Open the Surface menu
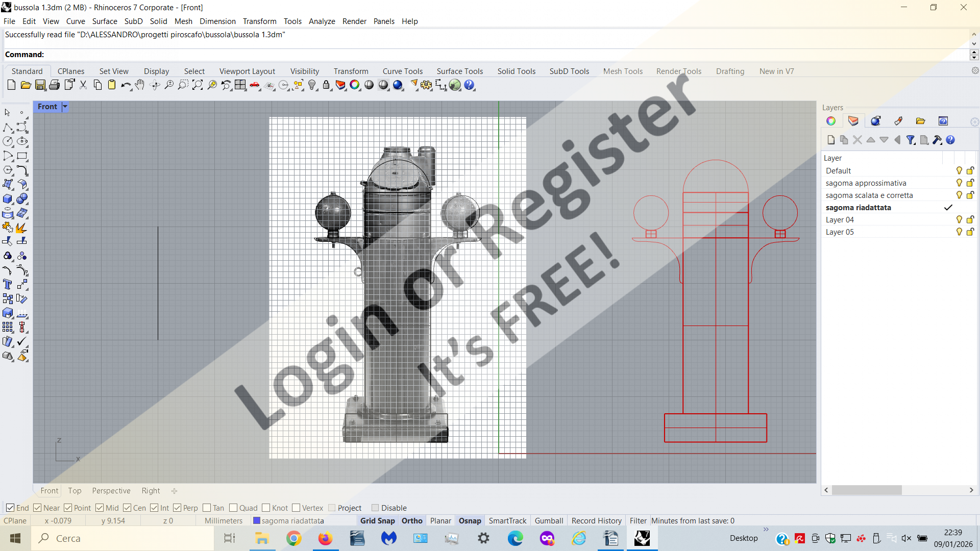The width and height of the screenshot is (980, 551). 105,21
